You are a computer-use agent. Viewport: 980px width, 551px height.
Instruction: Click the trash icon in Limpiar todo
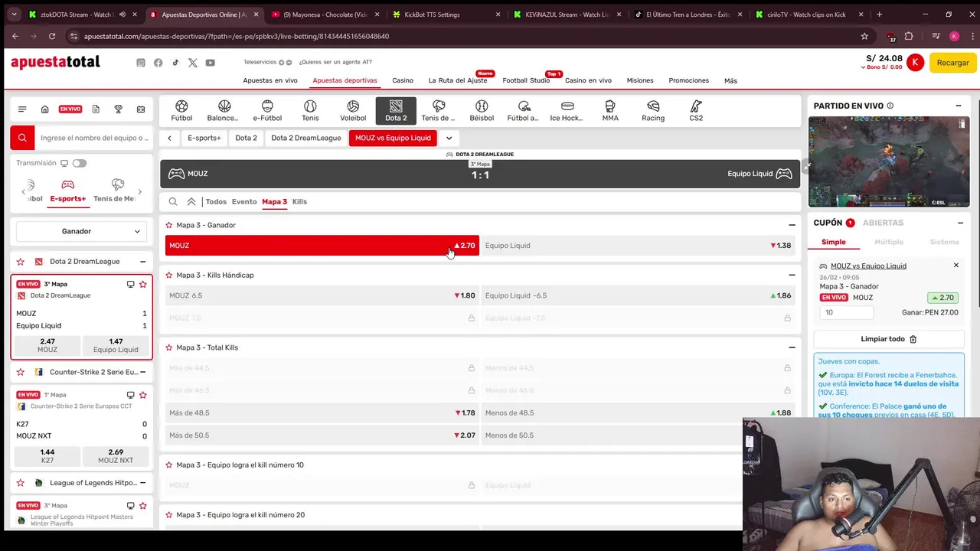(913, 339)
